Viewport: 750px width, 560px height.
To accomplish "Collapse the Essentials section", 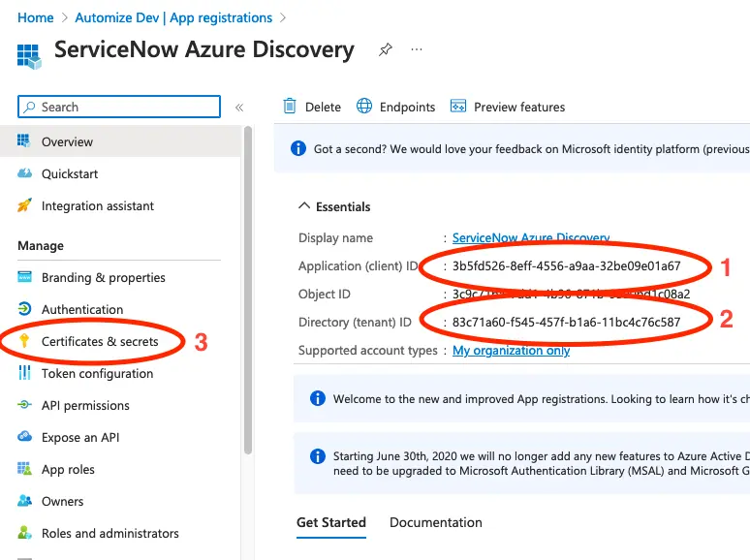I will pos(304,206).
